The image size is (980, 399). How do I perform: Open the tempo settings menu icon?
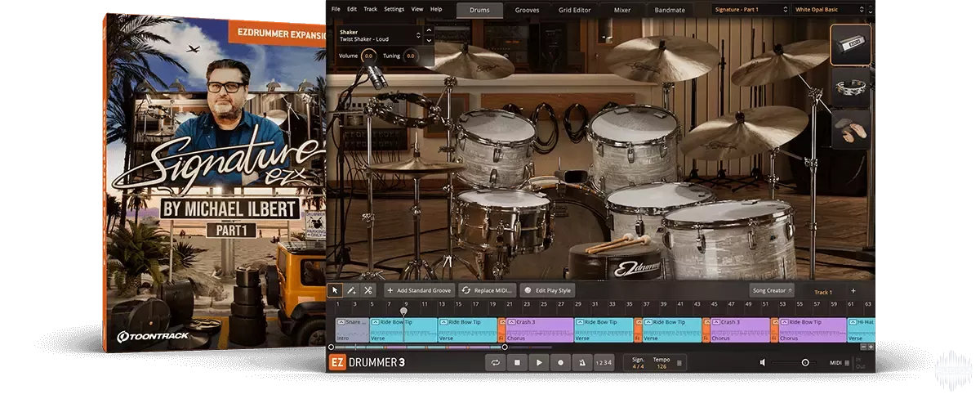679,363
